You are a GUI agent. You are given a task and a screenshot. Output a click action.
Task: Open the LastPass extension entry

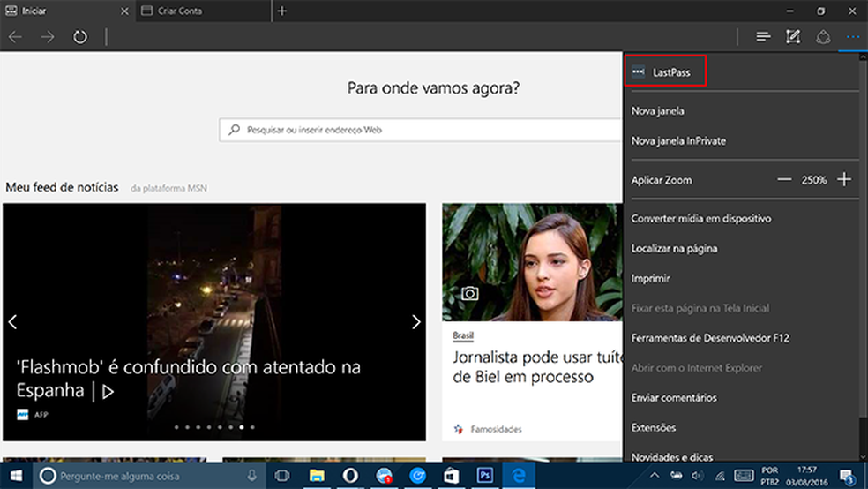tap(665, 71)
